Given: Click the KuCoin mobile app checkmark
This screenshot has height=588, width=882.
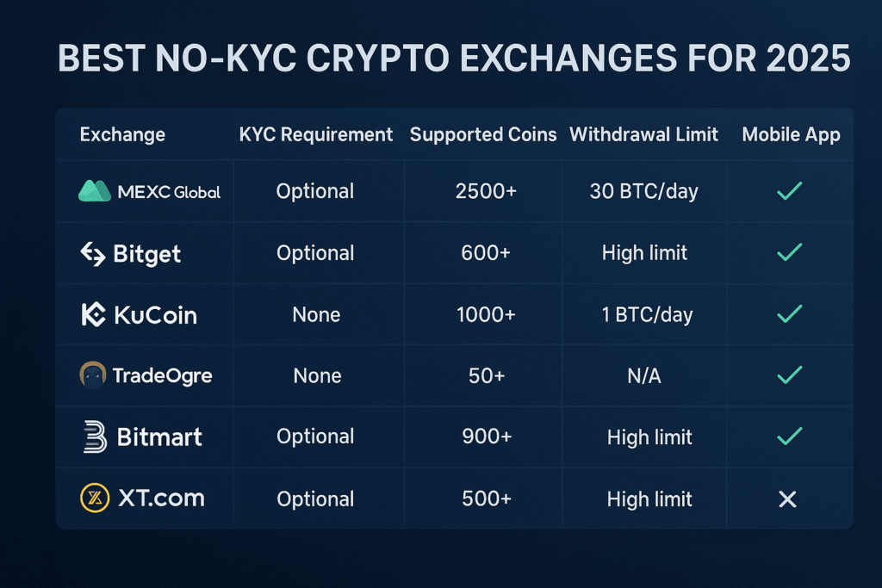Looking at the screenshot, I should [x=789, y=314].
